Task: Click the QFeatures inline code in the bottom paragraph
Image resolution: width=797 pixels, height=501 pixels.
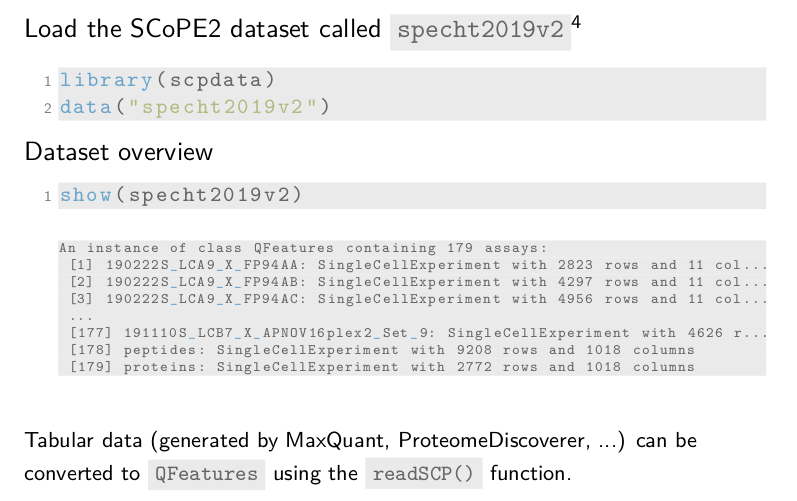Action: point(206,474)
